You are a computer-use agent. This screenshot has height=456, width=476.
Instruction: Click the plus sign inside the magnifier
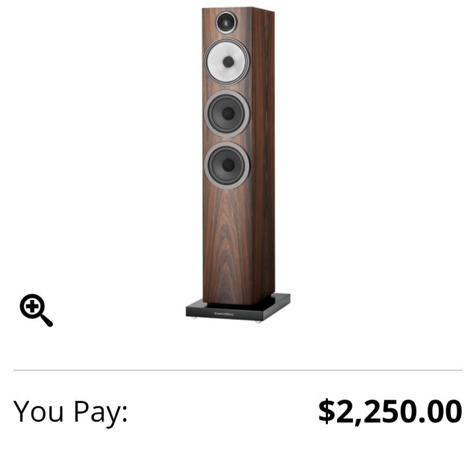(x=32, y=307)
